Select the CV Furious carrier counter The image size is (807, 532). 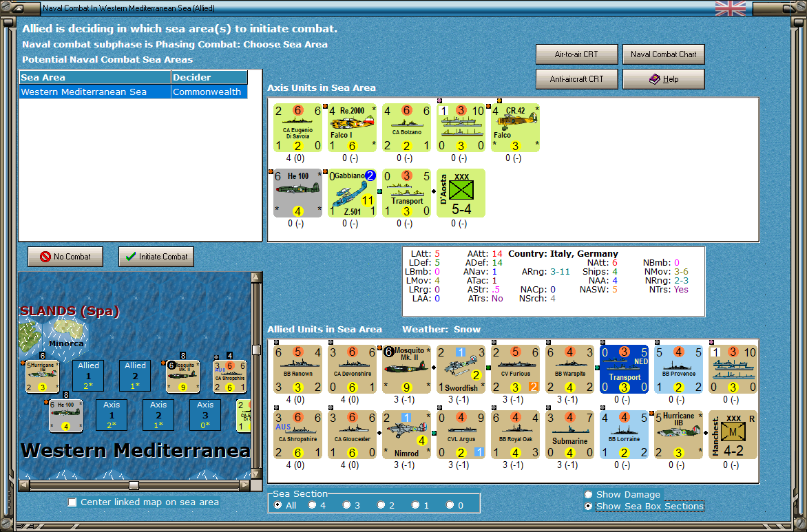(515, 370)
